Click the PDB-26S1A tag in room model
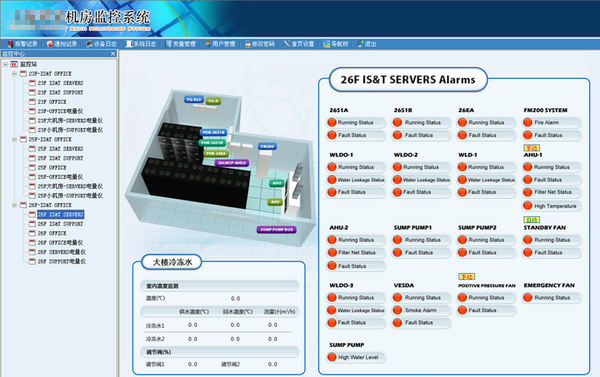The image size is (600, 377). tap(213, 132)
